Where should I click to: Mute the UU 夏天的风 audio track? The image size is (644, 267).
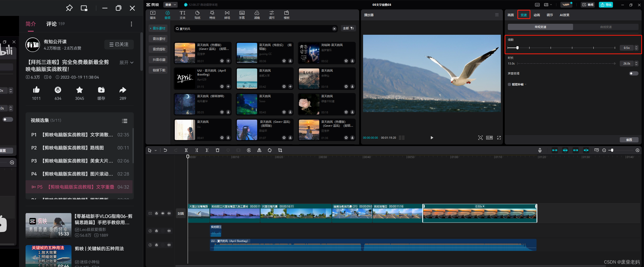pyautogui.click(x=169, y=245)
